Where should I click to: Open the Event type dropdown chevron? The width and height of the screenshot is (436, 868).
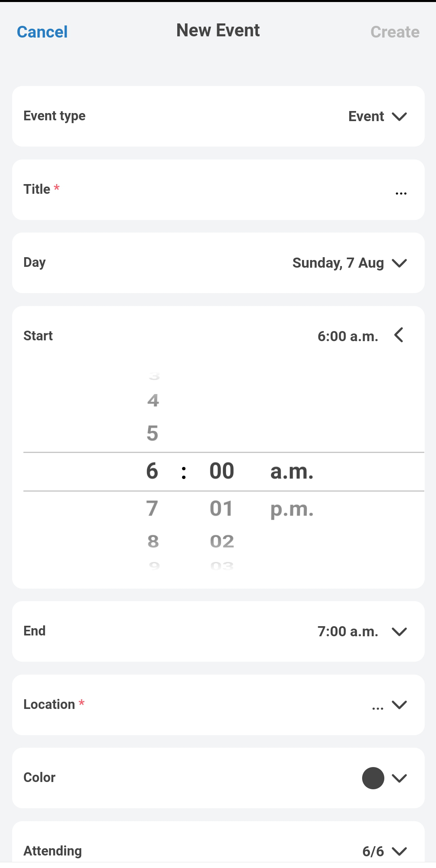point(399,117)
